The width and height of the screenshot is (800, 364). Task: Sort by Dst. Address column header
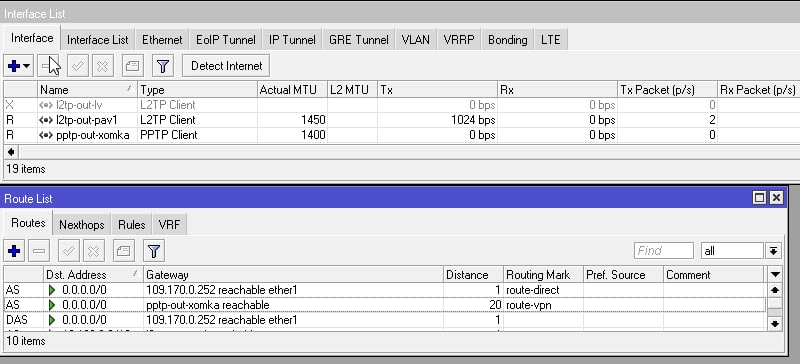pyautogui.click(x=93, y=275)
